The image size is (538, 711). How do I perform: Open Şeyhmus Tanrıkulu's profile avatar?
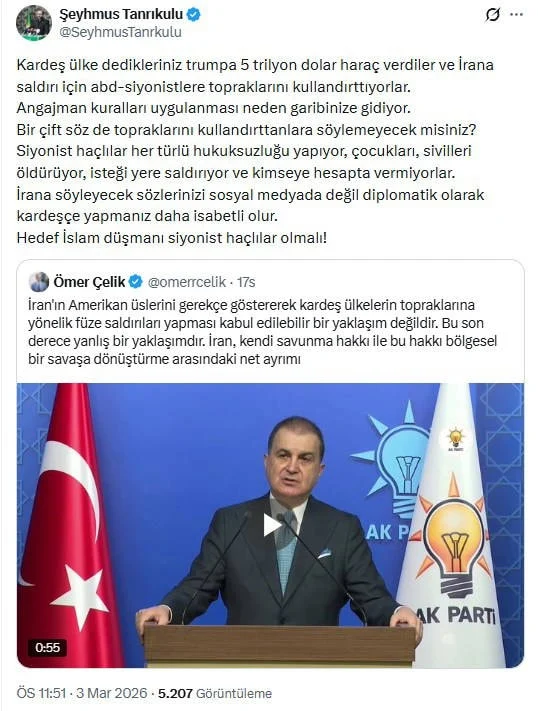(34, 23)
